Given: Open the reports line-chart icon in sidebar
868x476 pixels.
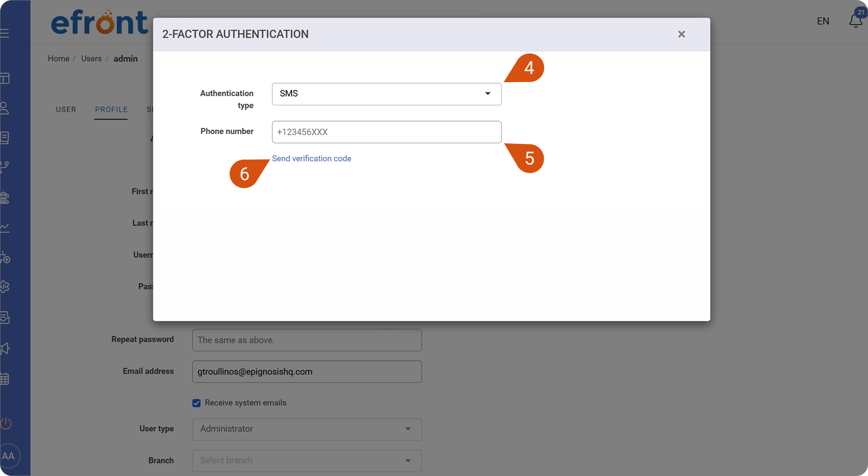Looking at the screenshot, I should pos(5,228).
